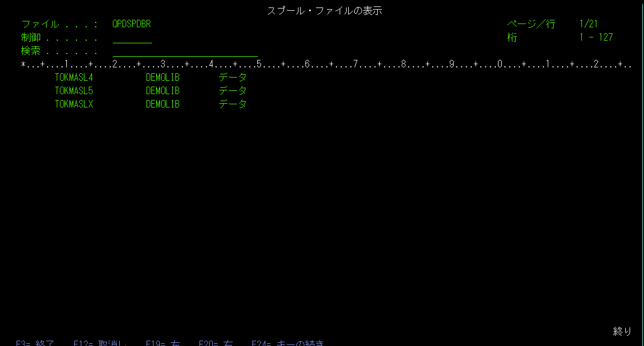Click the page/line value 1/21
Screen dimensions: 644x346
(x=588, y=24)
